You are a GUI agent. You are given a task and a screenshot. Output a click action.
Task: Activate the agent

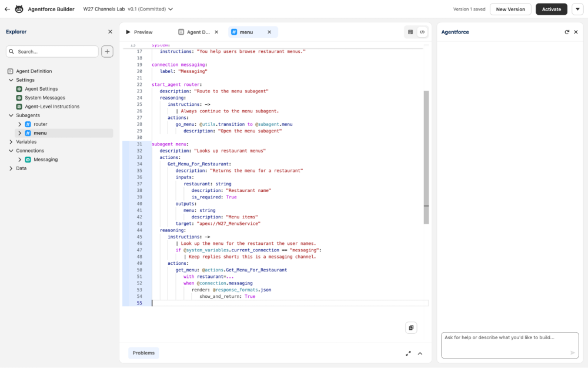tap(552, 9)
